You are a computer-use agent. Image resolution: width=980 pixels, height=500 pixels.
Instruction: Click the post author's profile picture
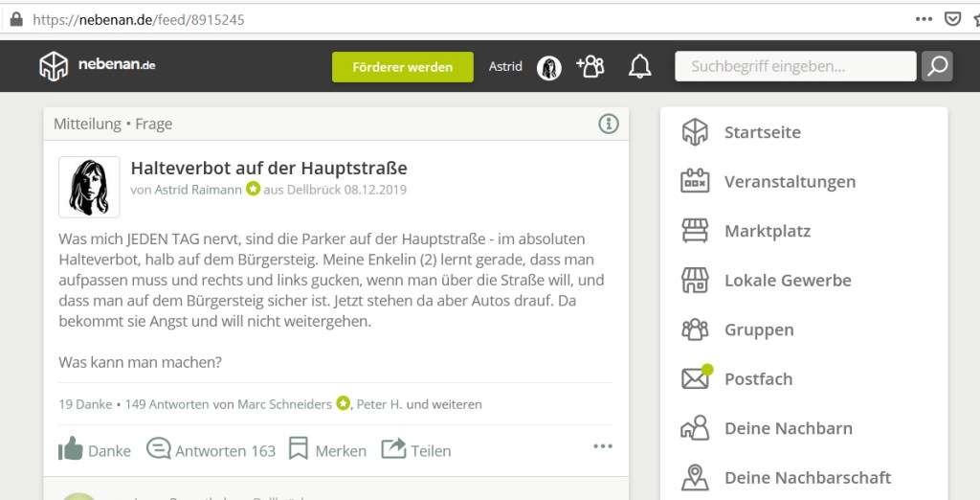[89, 187]
